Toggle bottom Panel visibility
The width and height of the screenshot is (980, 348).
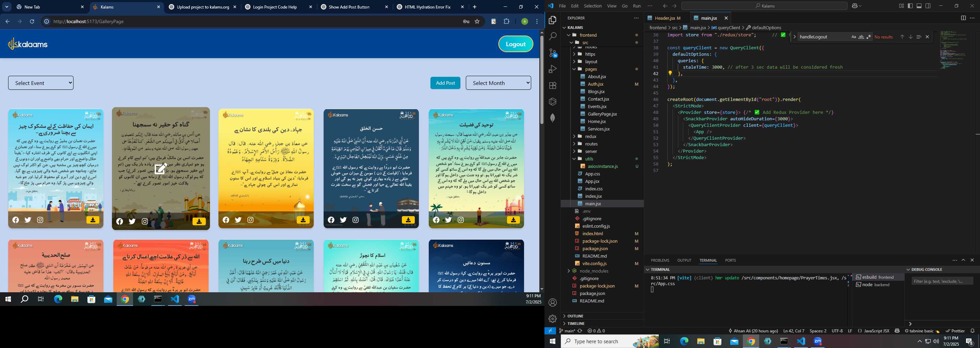click(919, 6)
